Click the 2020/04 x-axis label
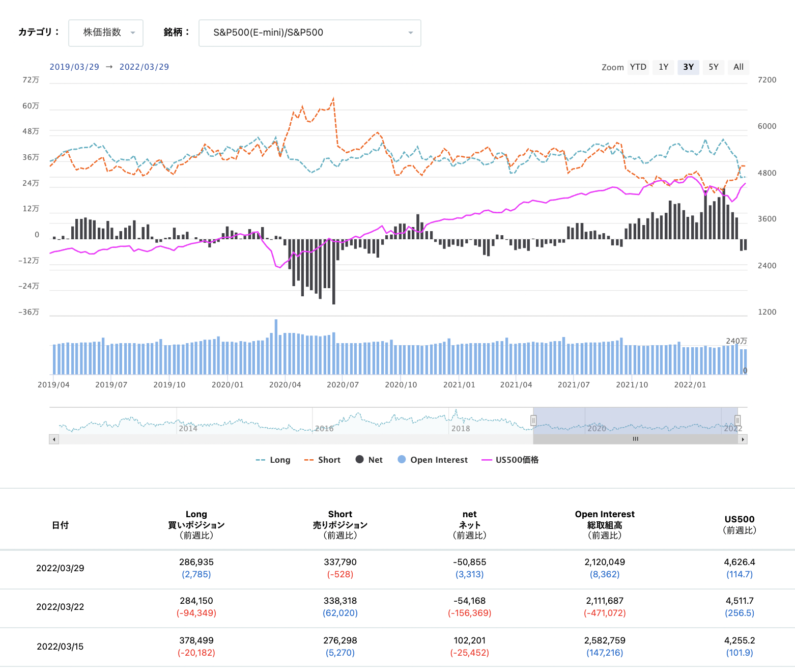795x672 pixels. 285,385
